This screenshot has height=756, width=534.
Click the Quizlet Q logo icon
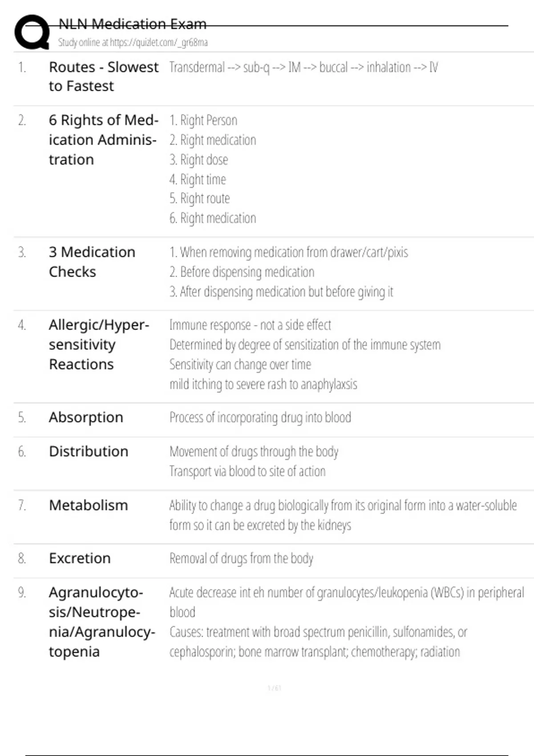point(32,32)
